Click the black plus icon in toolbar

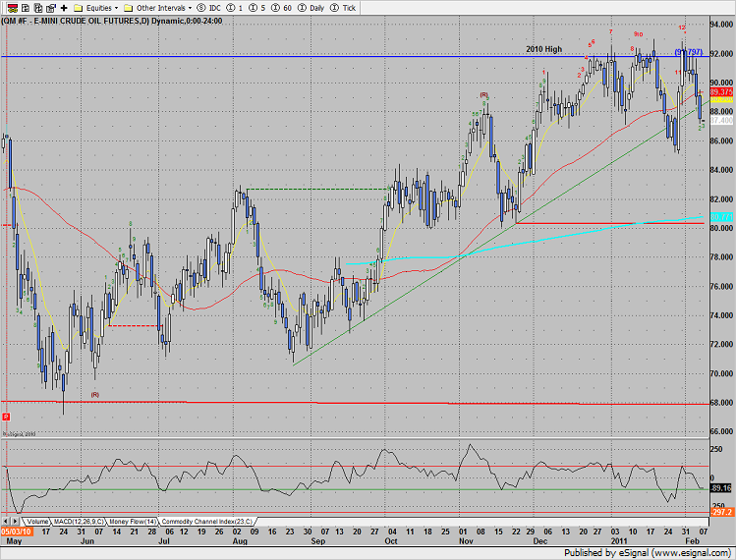pyautogui.click(x=61, y=6)
